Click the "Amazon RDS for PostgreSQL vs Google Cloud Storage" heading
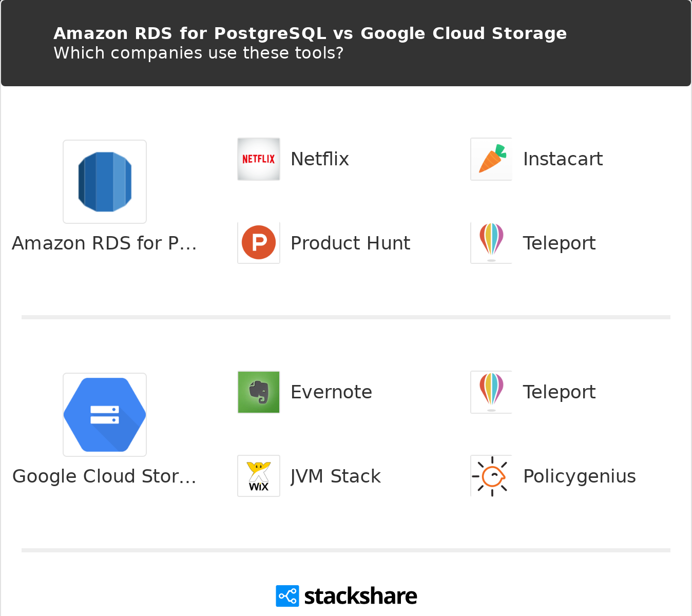692x616 pixels. pyautogui.click(x=310, y=33)
